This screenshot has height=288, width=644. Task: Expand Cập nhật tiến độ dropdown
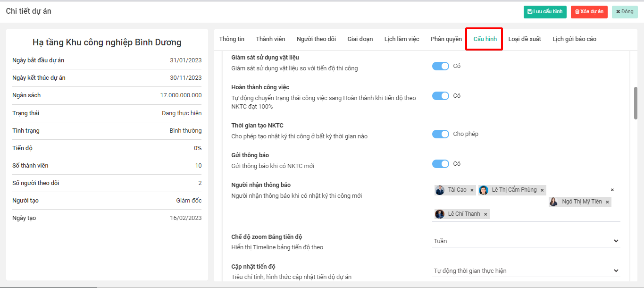point(526,271)
